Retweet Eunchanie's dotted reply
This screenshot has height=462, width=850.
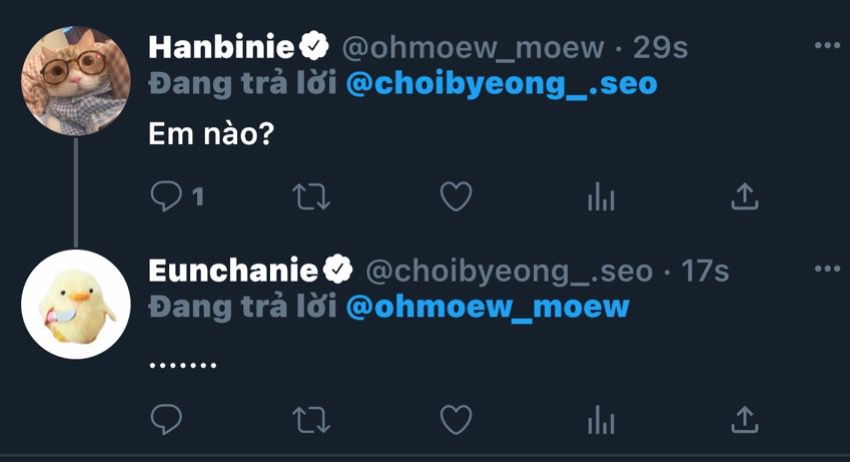tap(311, 420)
